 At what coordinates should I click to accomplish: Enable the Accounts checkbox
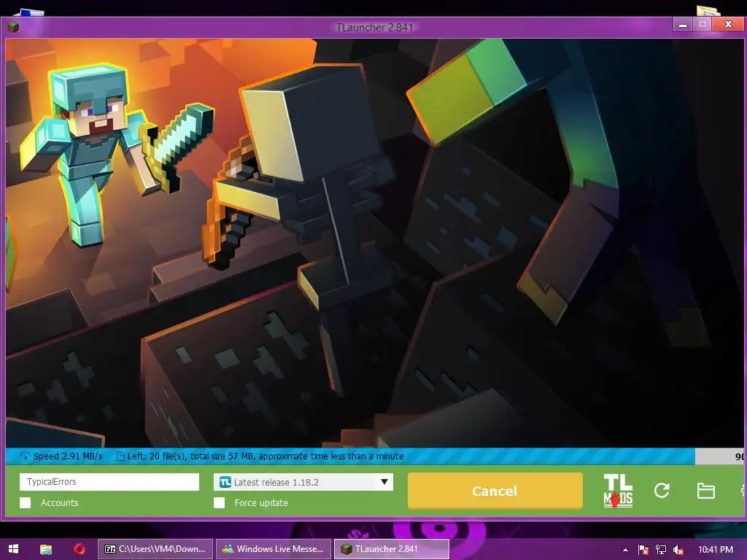click(26, 503)
